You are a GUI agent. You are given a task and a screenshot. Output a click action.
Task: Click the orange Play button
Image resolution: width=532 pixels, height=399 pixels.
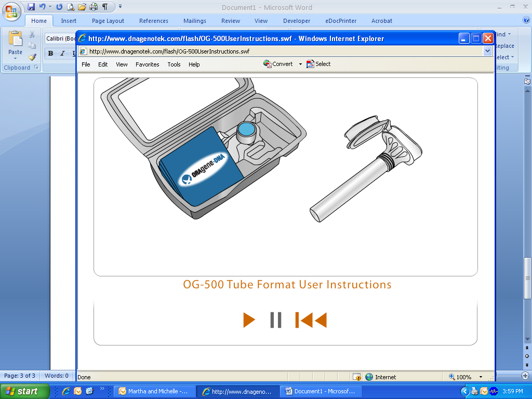pos(249,320)
